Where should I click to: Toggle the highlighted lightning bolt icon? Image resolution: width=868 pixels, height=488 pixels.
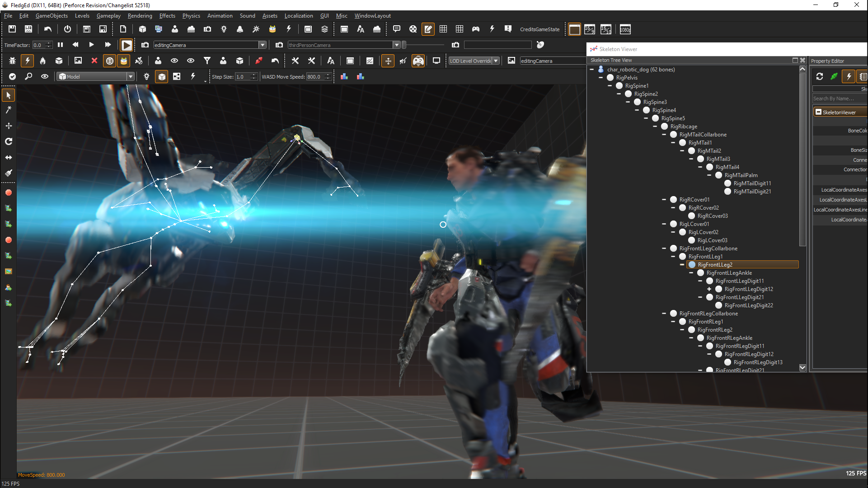point(27,61)
